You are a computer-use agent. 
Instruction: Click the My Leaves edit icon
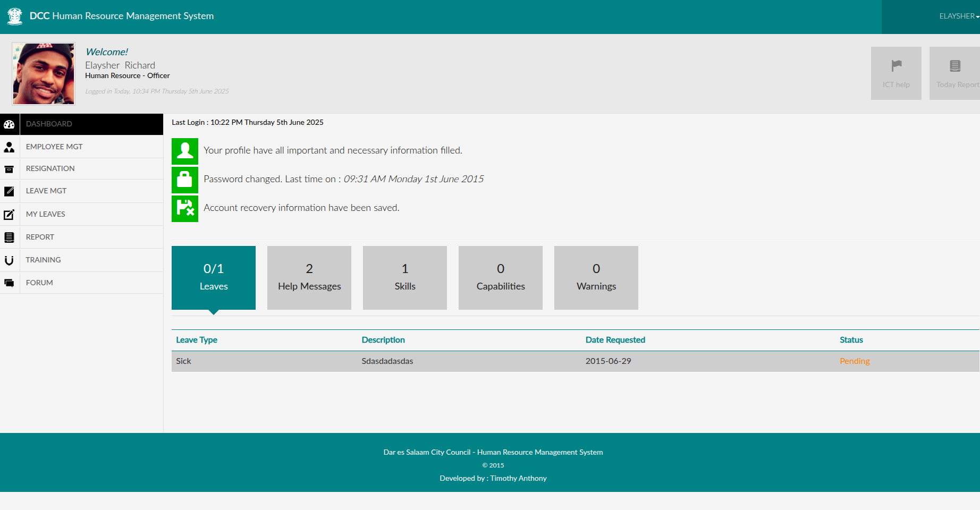point(9,215)
